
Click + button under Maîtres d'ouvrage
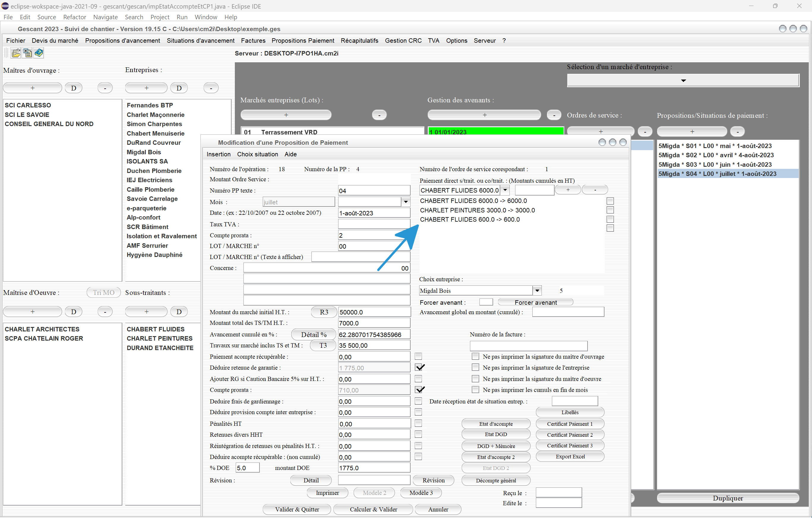[x=32, y=88]
